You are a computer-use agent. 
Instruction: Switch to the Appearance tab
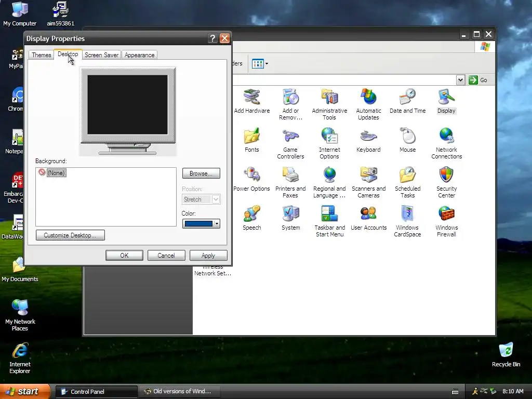tap(139, 55)
